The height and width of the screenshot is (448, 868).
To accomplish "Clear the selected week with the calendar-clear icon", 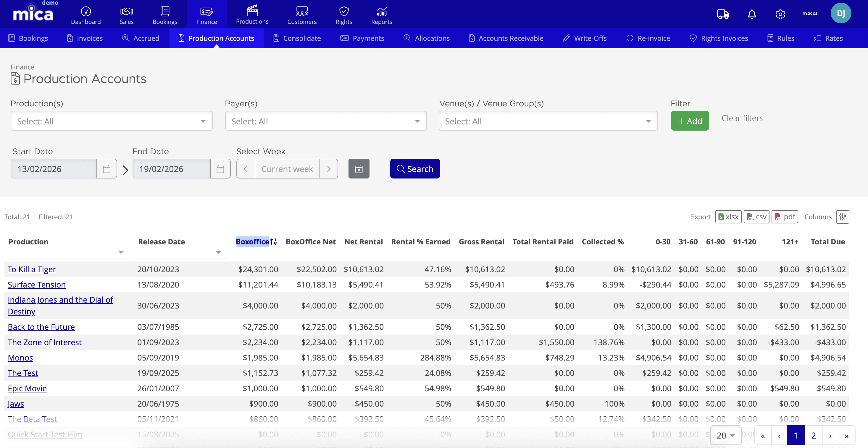I will coord(359,169).
